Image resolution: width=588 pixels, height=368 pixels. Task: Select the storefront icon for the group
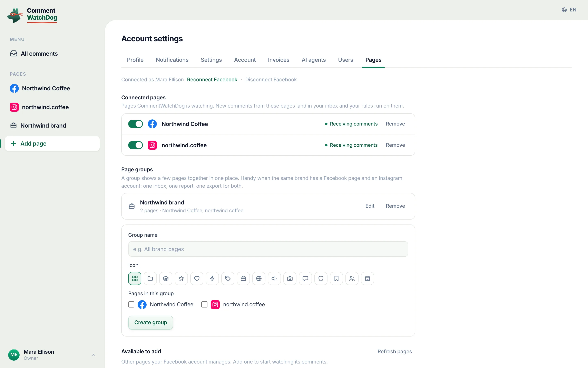(x=367, y=278)
